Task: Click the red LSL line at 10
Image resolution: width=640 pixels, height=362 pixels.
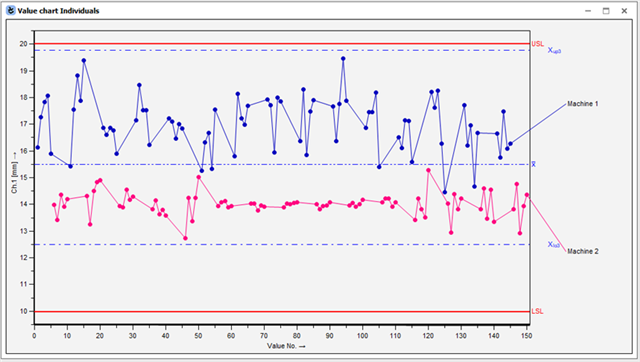Action: 282,311
